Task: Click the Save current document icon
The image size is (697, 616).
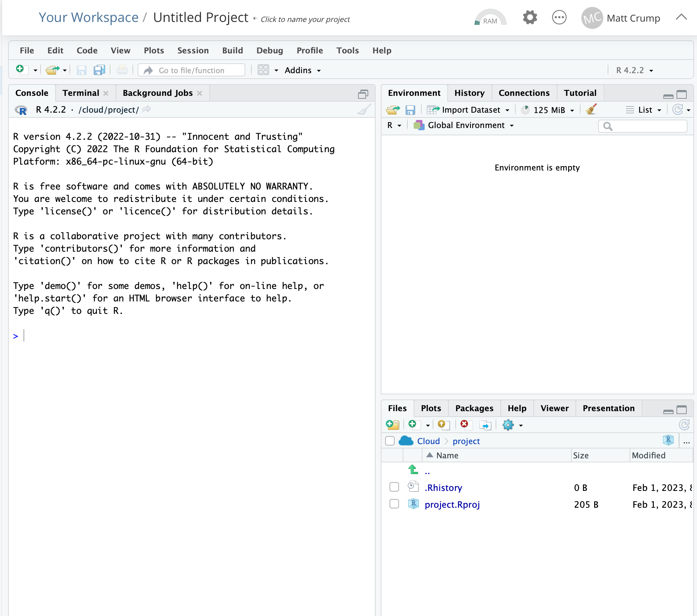Action: pyautogui.click(x=81, y=70)
